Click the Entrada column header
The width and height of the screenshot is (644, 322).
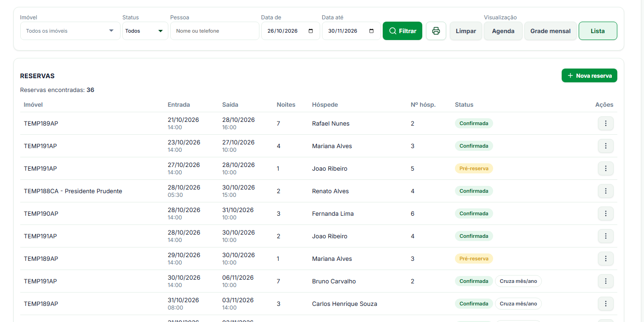pyautogui.click(x=179, y=104)
